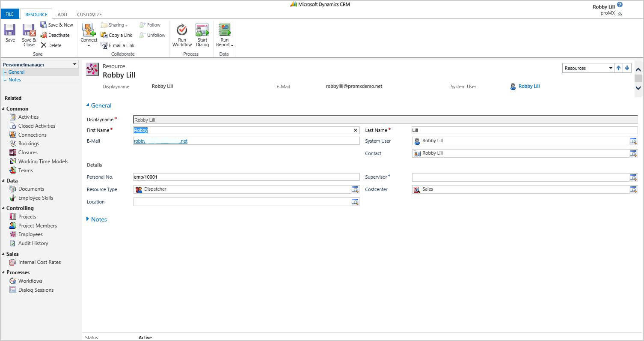Open the Connect dropdown arrow

(89, 45)
